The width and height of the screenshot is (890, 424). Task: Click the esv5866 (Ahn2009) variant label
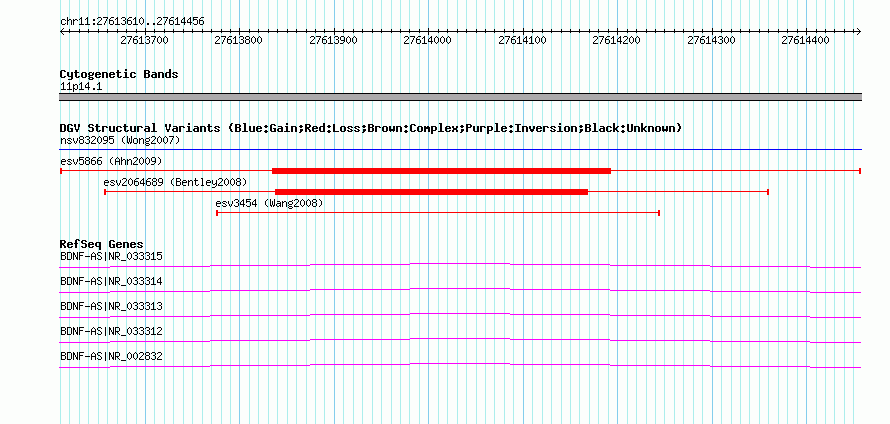point(111,162)
